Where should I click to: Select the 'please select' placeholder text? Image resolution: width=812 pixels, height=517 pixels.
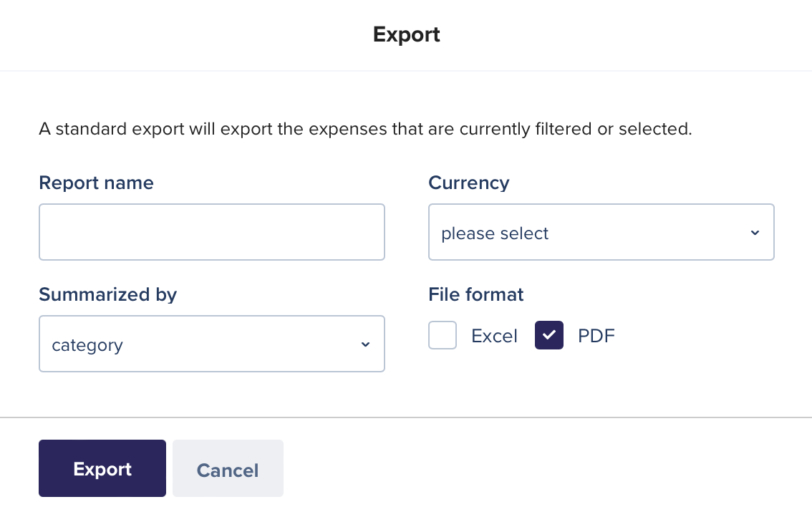pyautogui.click(x=495, y=233)
